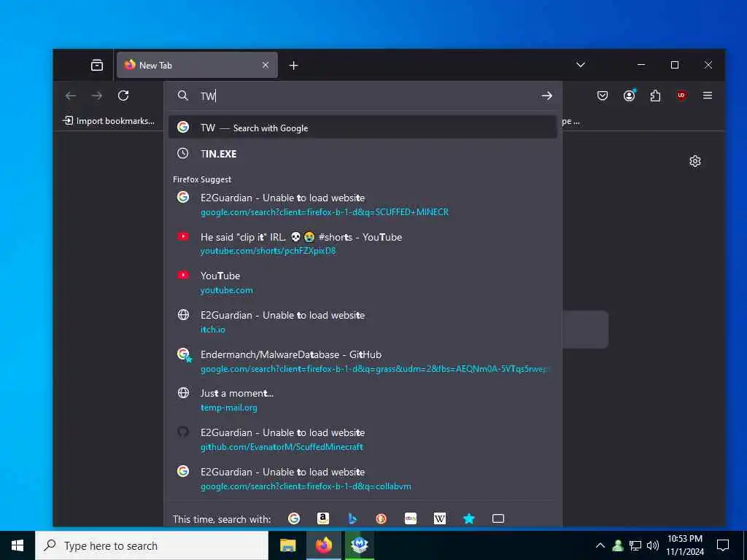Click the Firefox taskbar icon
747x560 pixels.
point(323,545)
